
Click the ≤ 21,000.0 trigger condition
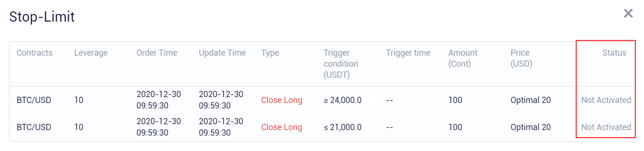(x=342, y=127)
